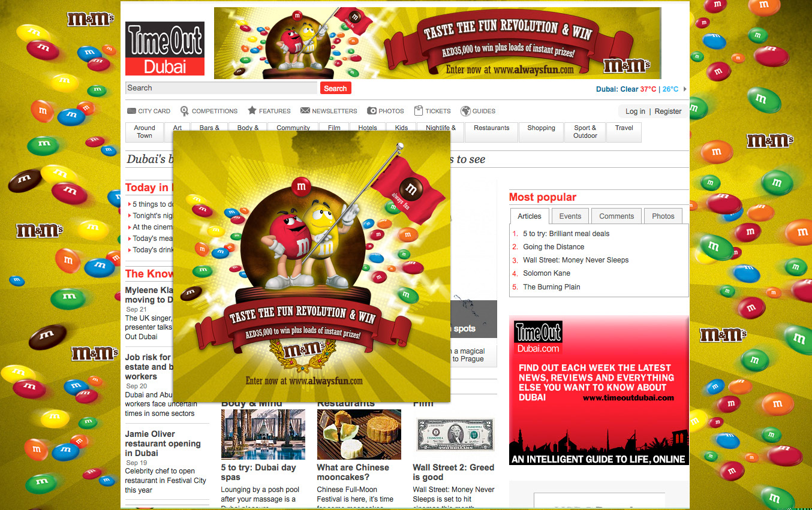
Task: Open 'Wall Street 2: Greed is good' headline
Action: (453, 472)
